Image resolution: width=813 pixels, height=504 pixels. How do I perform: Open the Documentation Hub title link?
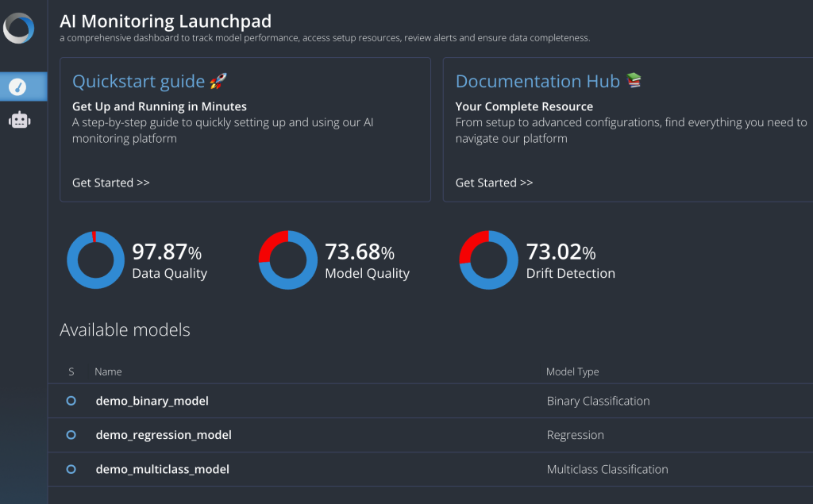(538, 82)
